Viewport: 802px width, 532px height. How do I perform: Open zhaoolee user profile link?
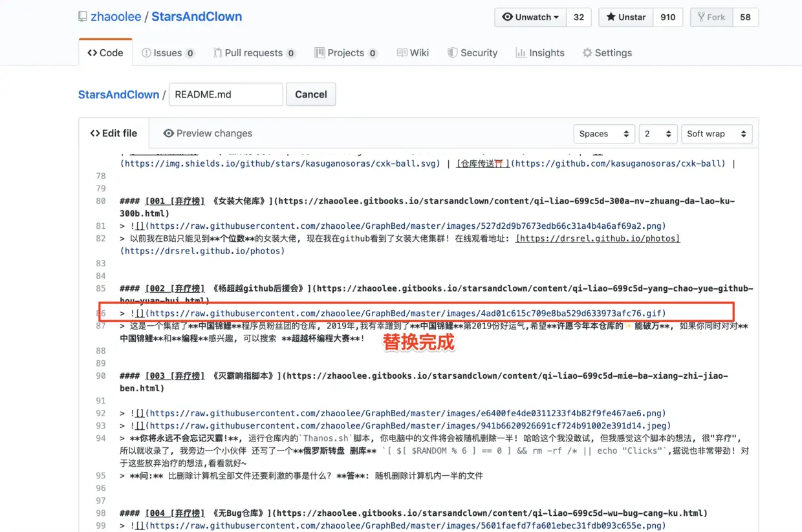(116, 17)
